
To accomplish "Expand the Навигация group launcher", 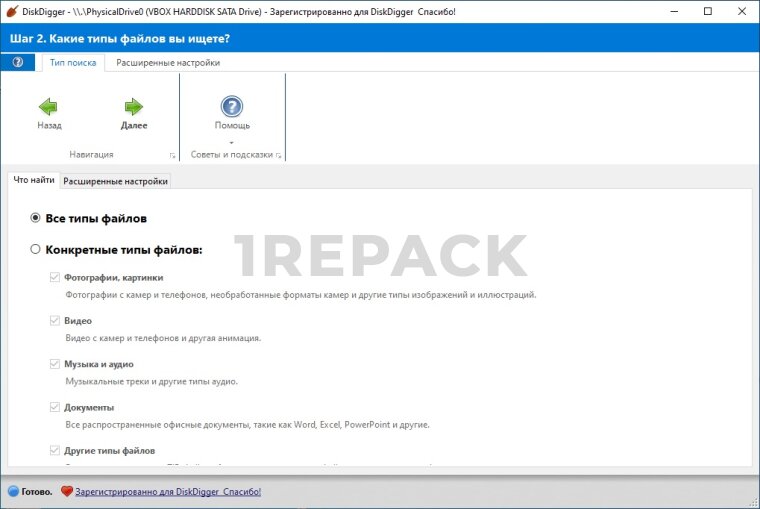I will [x=172, y=156].
